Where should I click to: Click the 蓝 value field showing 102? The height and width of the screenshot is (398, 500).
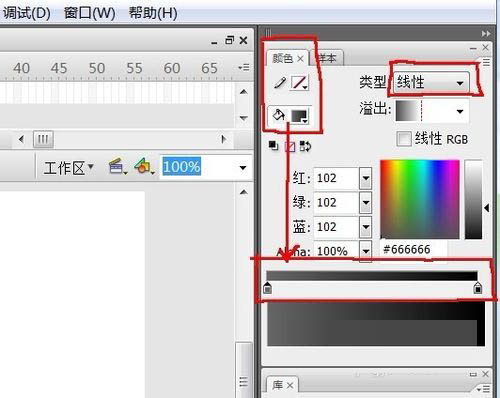coord(336,227)
